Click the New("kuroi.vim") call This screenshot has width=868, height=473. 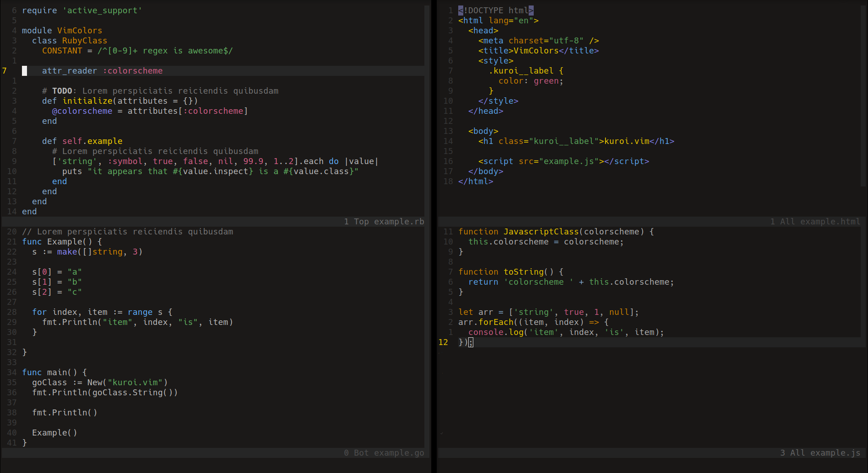pos(128,383)
